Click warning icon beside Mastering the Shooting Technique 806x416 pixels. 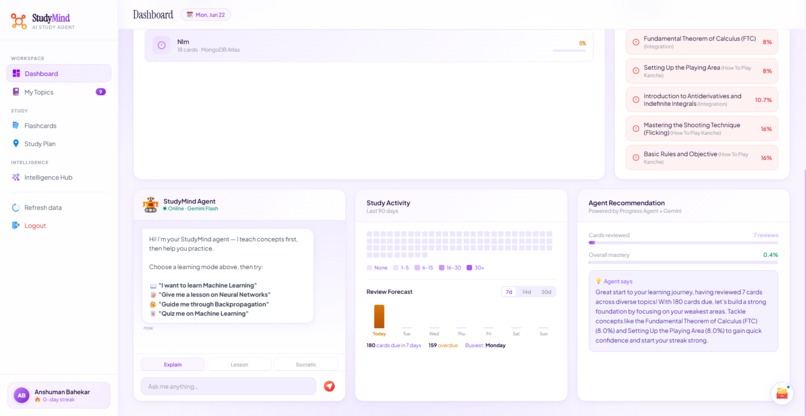[x=635, y=129]
